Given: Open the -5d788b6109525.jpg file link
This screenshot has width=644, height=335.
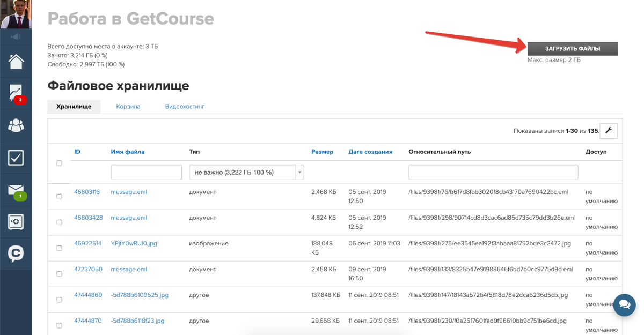Looking at the screenshot, I should [140, 295].
